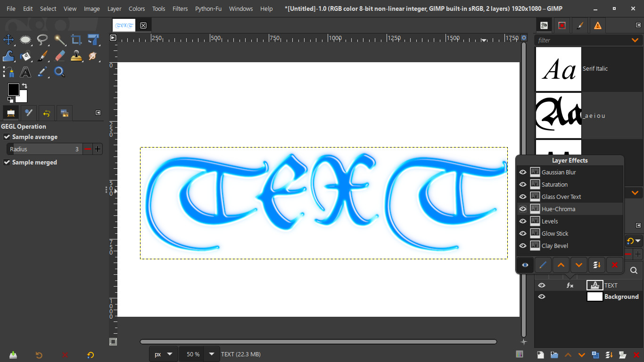Viewport: 644px width, 362px height.
Task: Switch to the Tool Options tab
Action: 11,113
